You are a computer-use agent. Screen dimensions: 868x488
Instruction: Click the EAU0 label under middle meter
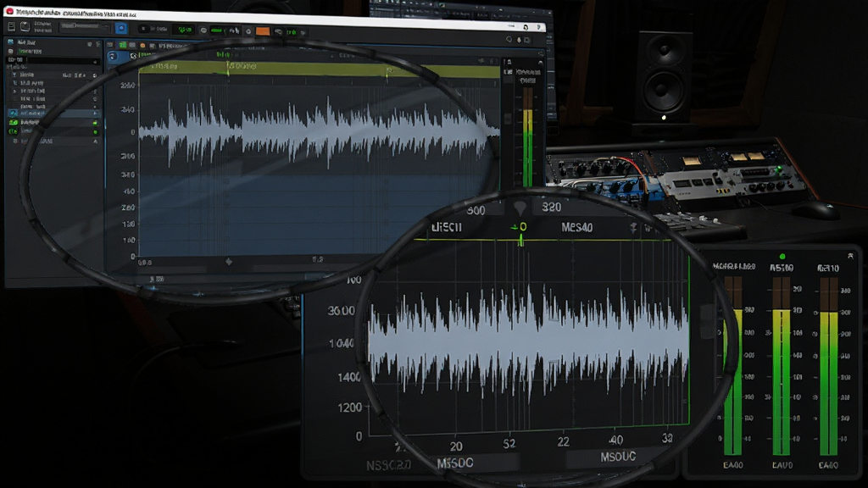point(782,466)
